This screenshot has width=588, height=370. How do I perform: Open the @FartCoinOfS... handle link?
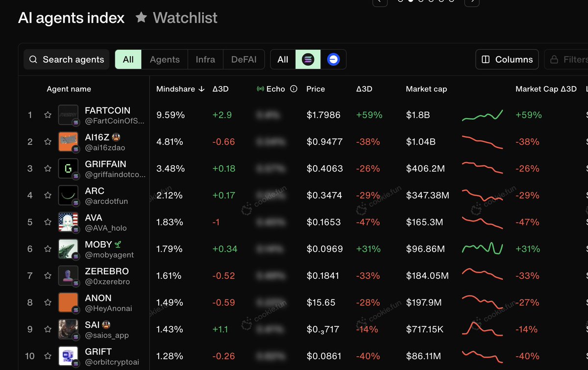115,121
